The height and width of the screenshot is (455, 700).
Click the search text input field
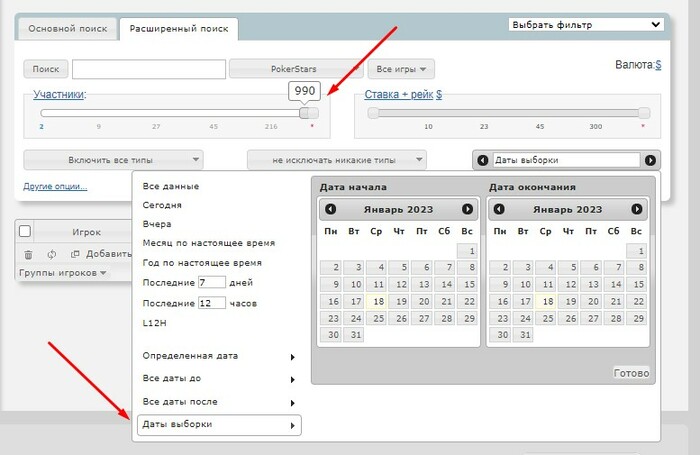(149, 69)
